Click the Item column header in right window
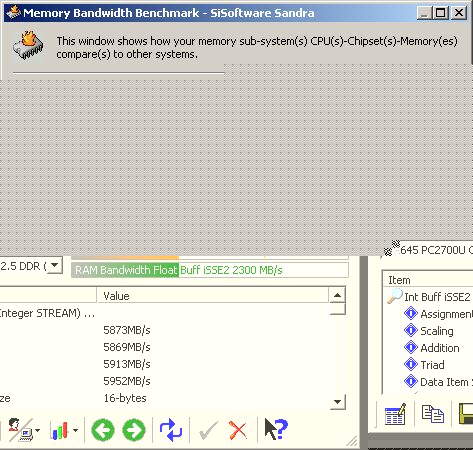Image resolution: width=473 pixels, height=450 pixels. tap(428, 280)
